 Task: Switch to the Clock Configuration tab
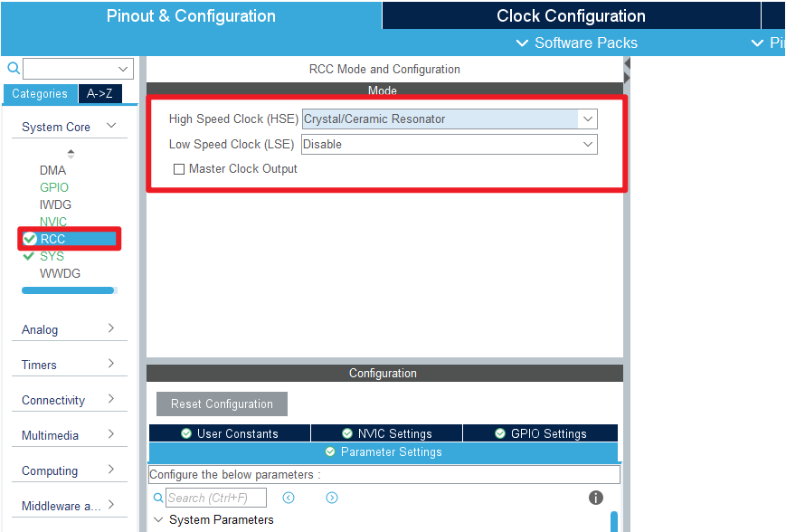[x=571, y=16]
